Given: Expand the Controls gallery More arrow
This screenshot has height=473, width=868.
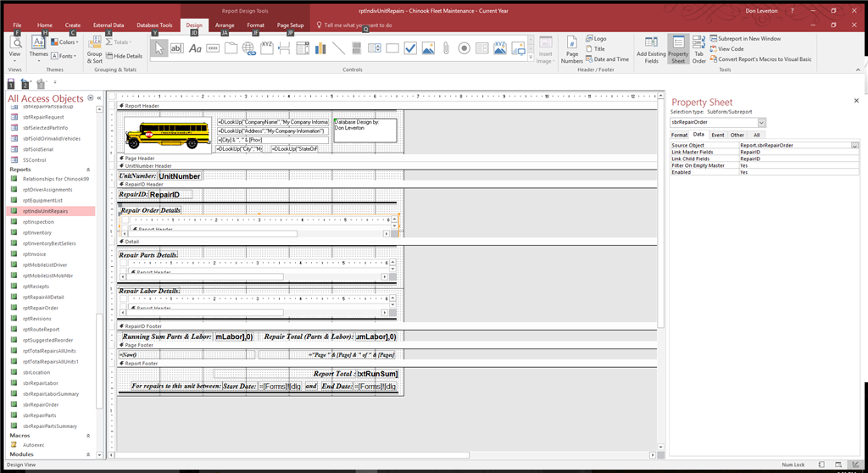Looking at the screenshot, I should 531,57.
